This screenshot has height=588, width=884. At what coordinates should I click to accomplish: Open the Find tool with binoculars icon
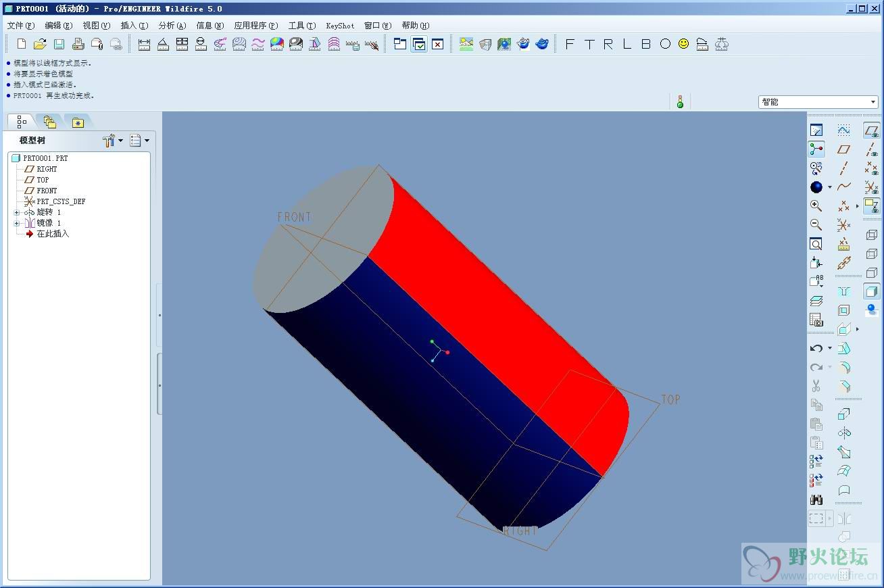coord(816,500)
